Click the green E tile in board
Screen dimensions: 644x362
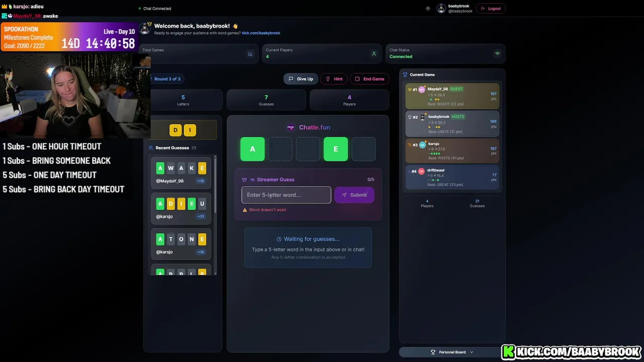click(x=336, y=149)
